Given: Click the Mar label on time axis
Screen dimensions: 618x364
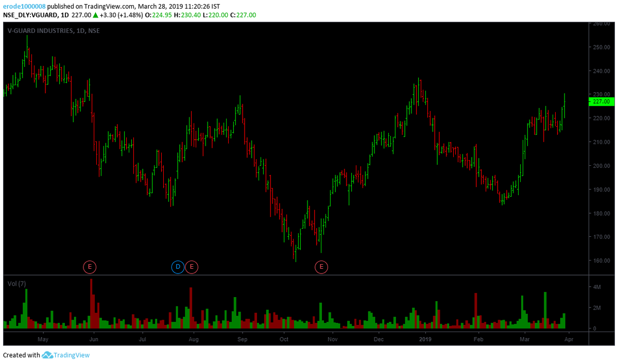Looking at the screenshot, I should (525, 339).
